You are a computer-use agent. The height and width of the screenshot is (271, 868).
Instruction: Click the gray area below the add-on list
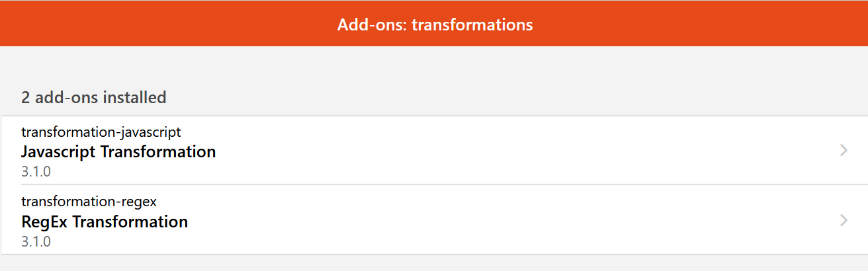[x=434, y=262]
